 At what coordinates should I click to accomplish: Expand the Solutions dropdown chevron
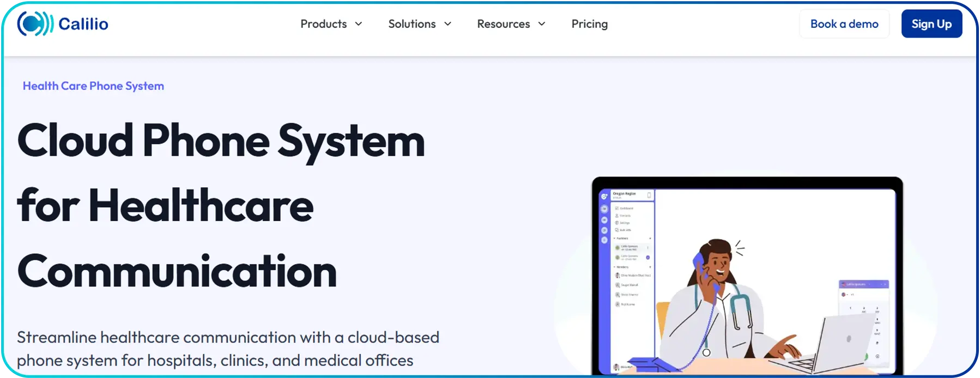coord(448,24)
